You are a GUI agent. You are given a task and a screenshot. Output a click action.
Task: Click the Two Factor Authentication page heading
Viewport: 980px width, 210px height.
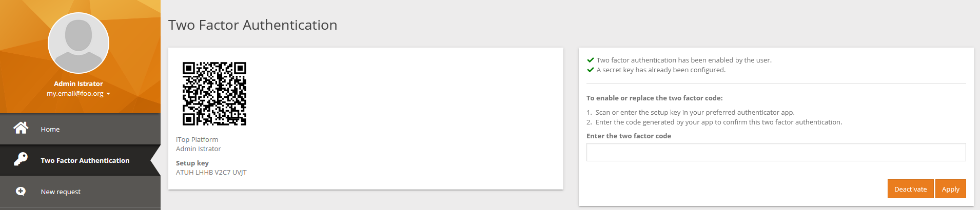pos(252,25)
